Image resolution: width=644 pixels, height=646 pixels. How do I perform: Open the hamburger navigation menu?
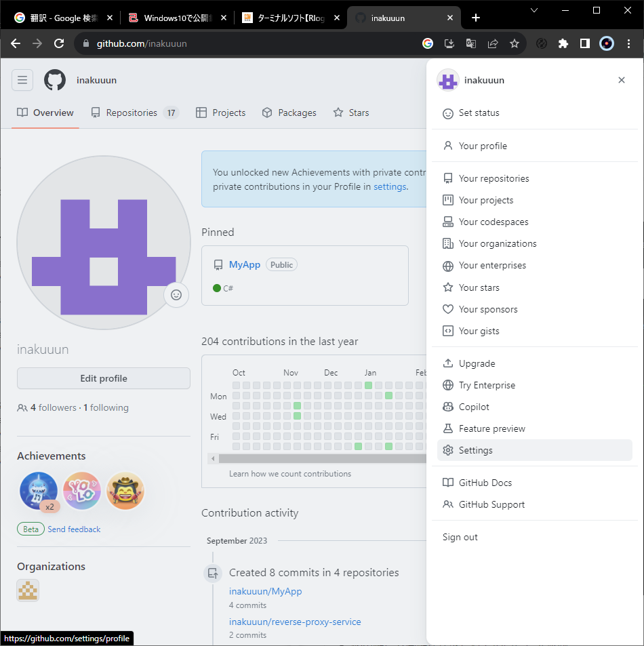[22, 79]
